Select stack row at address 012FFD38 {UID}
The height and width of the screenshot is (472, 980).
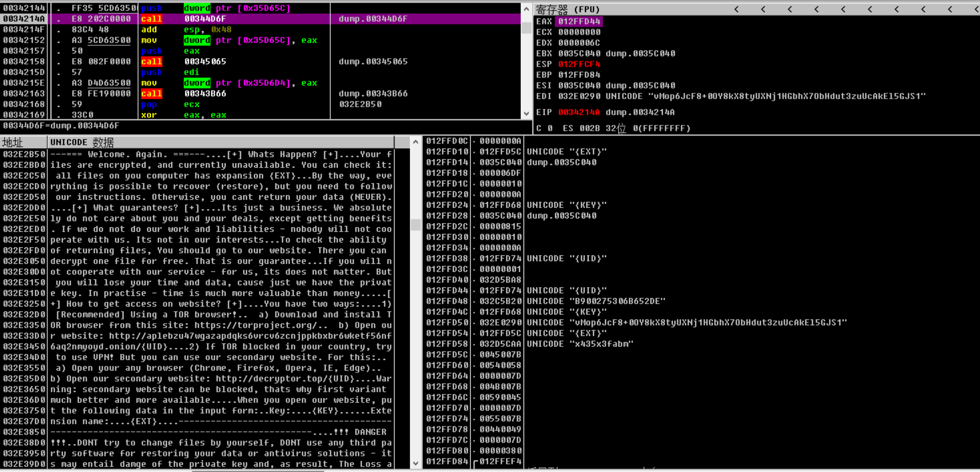coord(701,258)
